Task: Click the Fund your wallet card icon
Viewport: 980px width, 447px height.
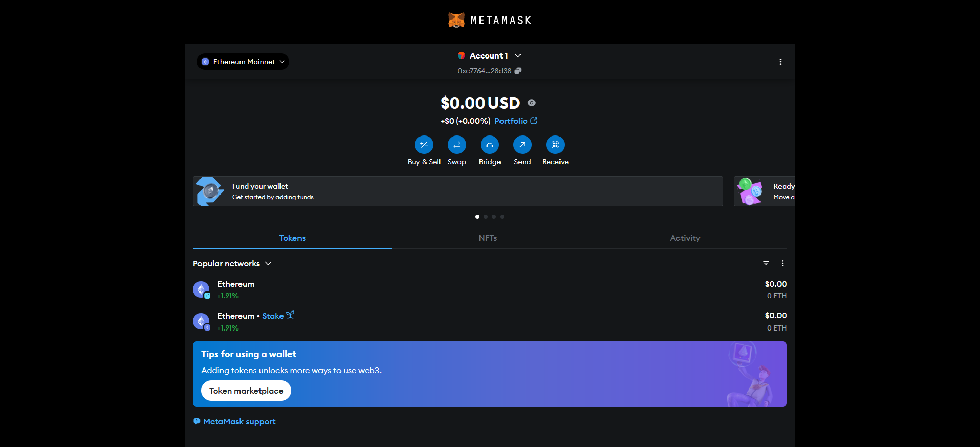Action: 210,191
